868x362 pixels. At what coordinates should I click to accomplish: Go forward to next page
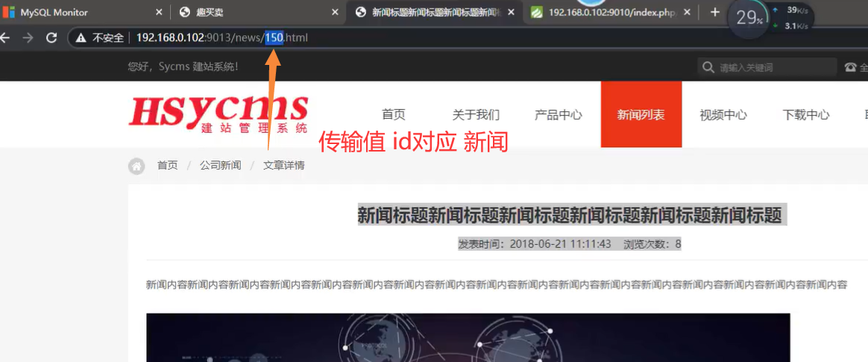(x=28, y=38)
